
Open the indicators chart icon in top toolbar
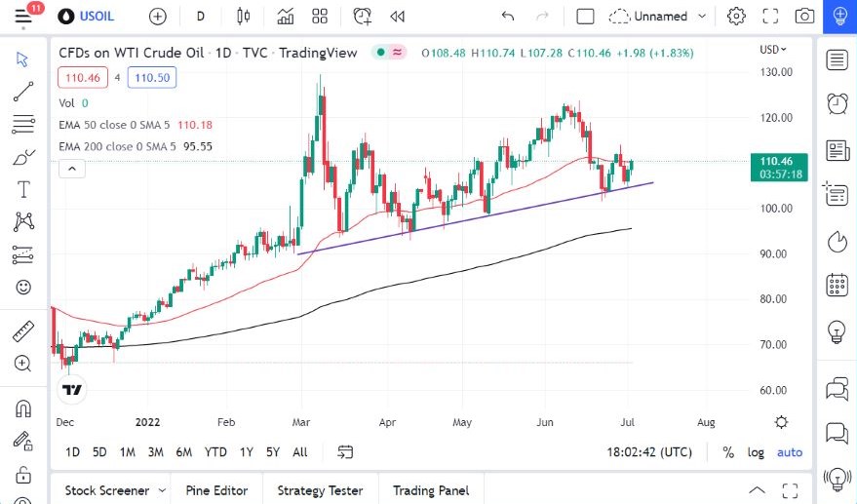(286, 17)
